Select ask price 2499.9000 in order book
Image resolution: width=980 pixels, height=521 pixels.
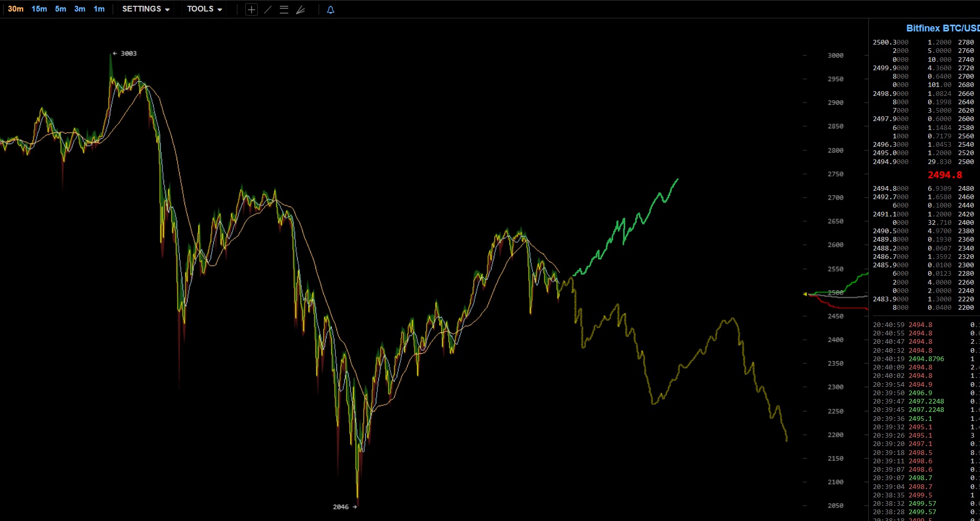tap(890, 68)
